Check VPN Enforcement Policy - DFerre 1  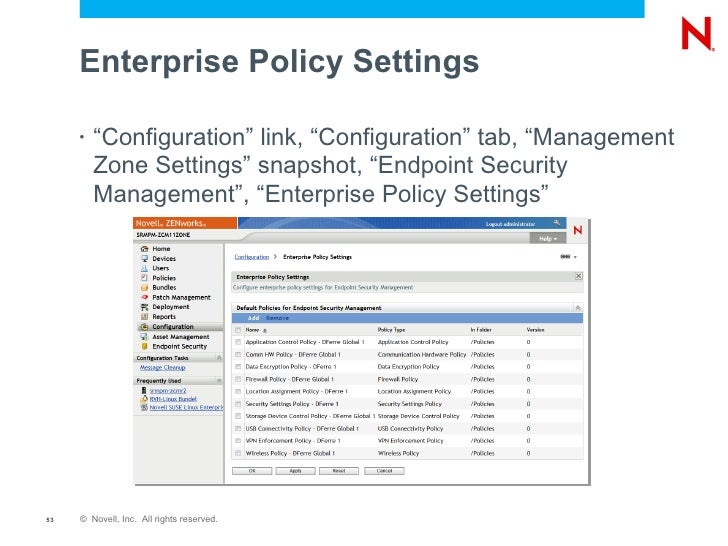[x=238, y=441]
